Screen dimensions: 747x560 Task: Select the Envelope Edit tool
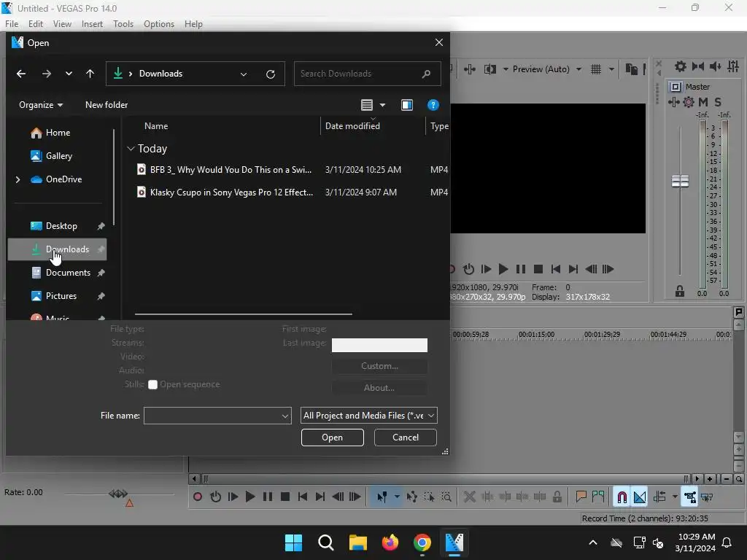[412, 497]
